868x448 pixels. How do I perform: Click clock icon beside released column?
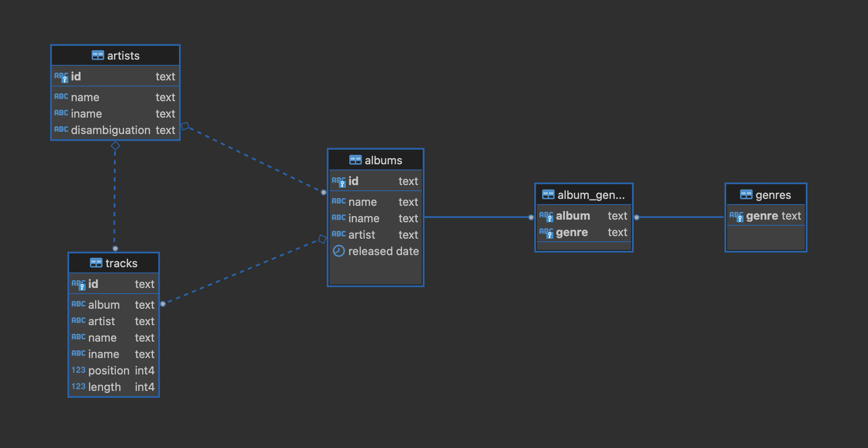tap(339, 251)
